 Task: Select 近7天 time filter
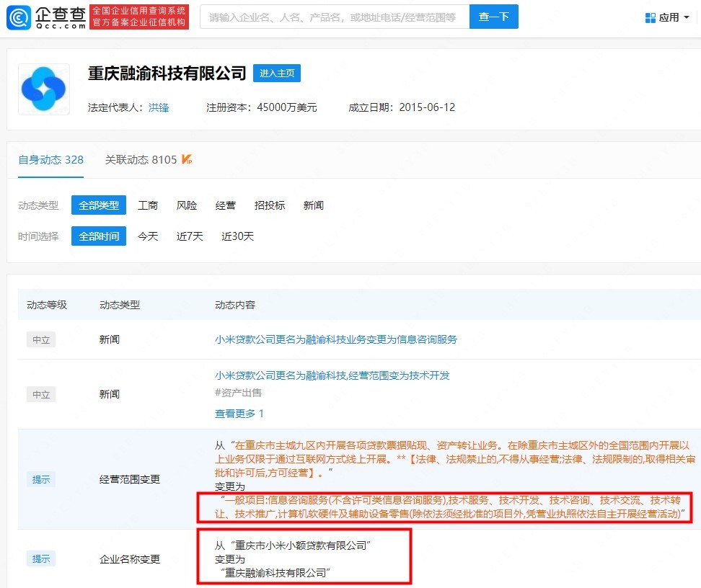click(190, 236)
